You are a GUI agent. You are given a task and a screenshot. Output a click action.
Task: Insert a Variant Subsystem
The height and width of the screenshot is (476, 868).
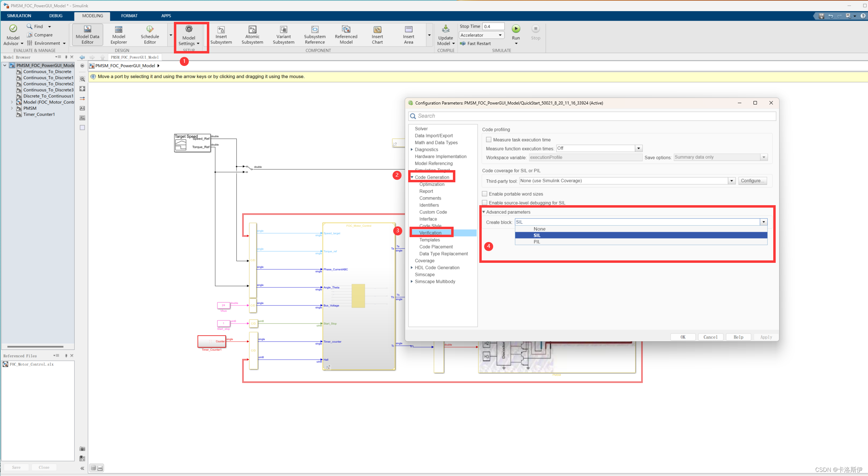tap(284, 35)
